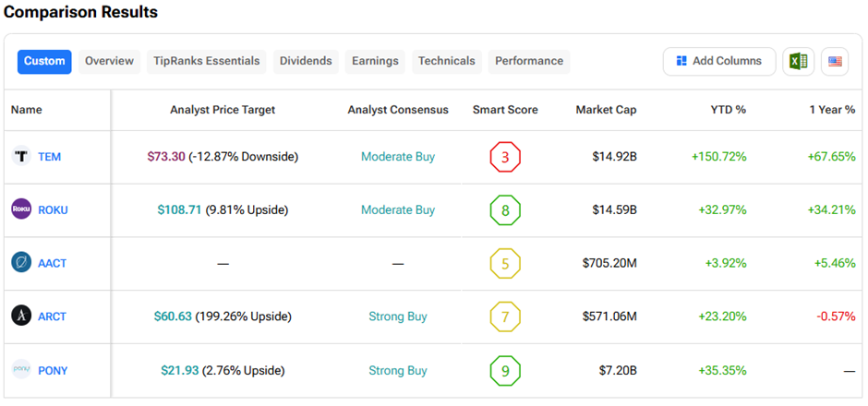
Task: Click the -0.57% one-year value
Action: pyautogui.click(x=836, y=316)
